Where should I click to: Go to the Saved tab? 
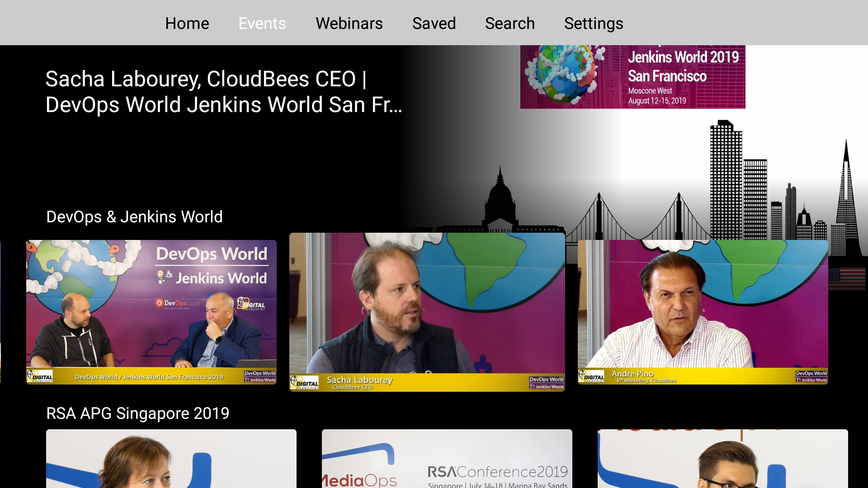(434, 23)
